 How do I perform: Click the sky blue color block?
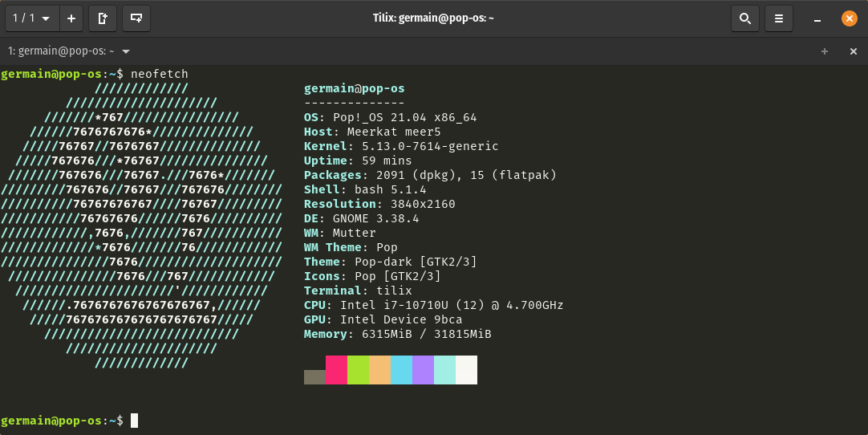(401, 370)
